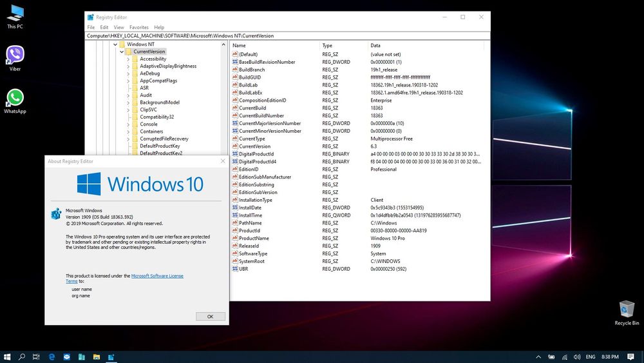Select the InstallationType value
This screenshot has height=363, width=644.
click(x=256, y=200)
